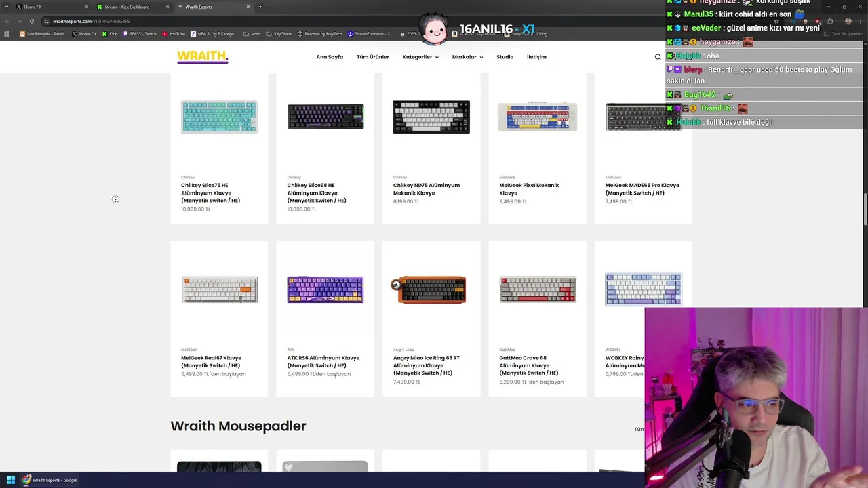Click the Wraith logo in the header
This screenshot has width=868, height=488.
[203, 56]
